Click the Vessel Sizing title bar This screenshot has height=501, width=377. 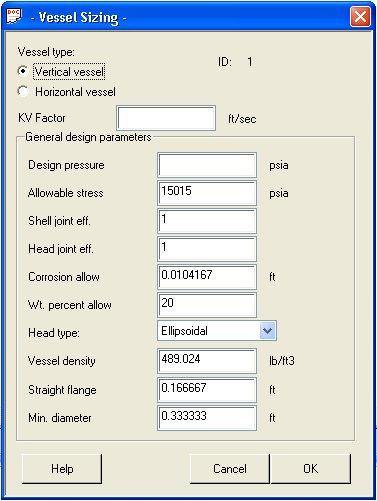(183, 17)
